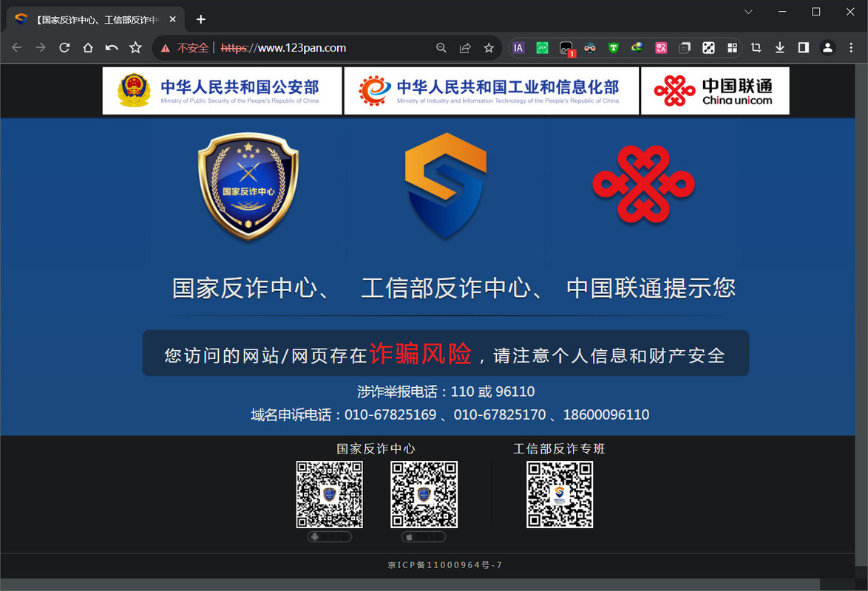Click the Apple QR code under 国家反诈中心
The image size is (868, 591).
[424, 494]
